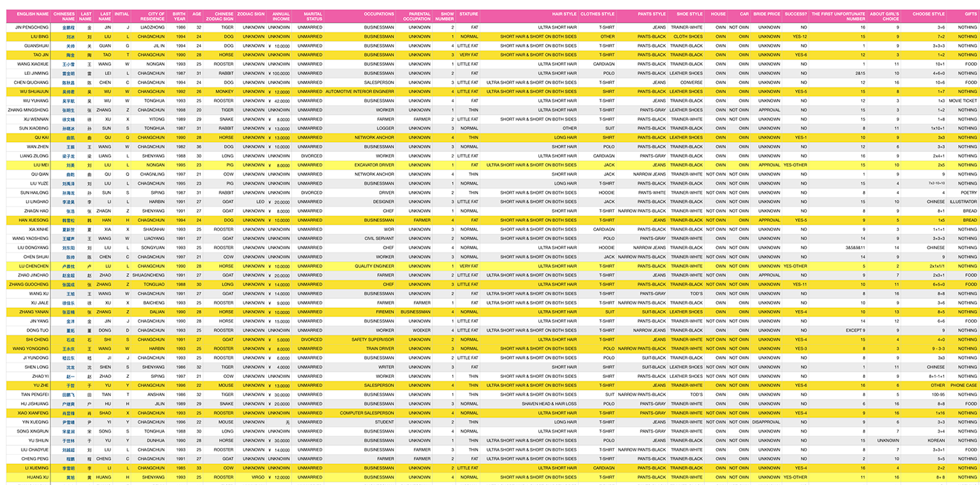The image size is (980, 485).
Task: Select the TONGLIAO city cell
Action: [154, 285]
